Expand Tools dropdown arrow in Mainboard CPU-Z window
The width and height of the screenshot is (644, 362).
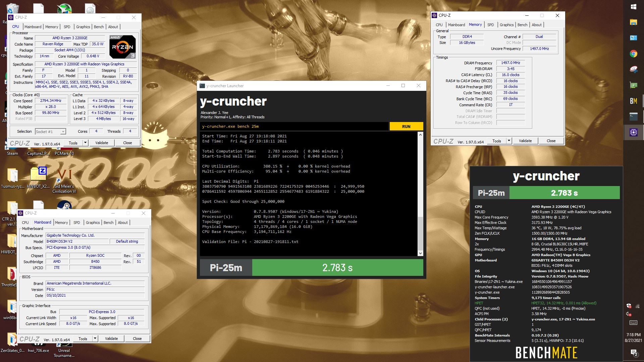click(95, 339)
